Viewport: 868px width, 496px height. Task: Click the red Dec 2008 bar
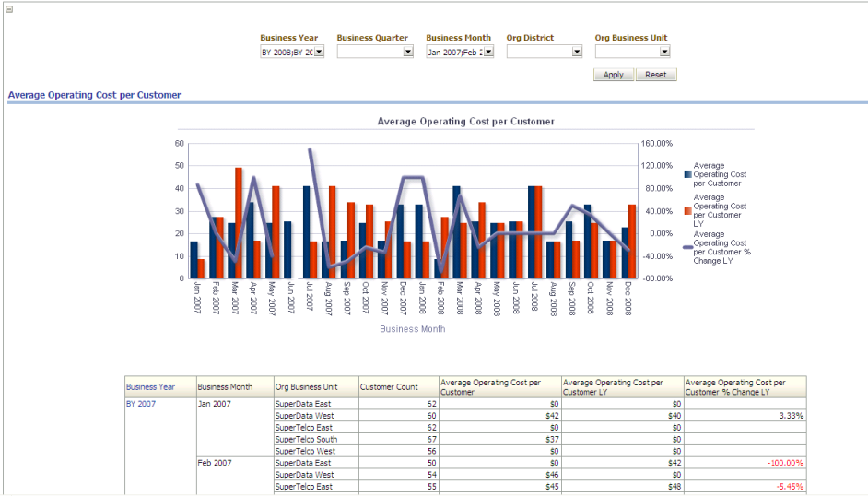tap(632, 242)
